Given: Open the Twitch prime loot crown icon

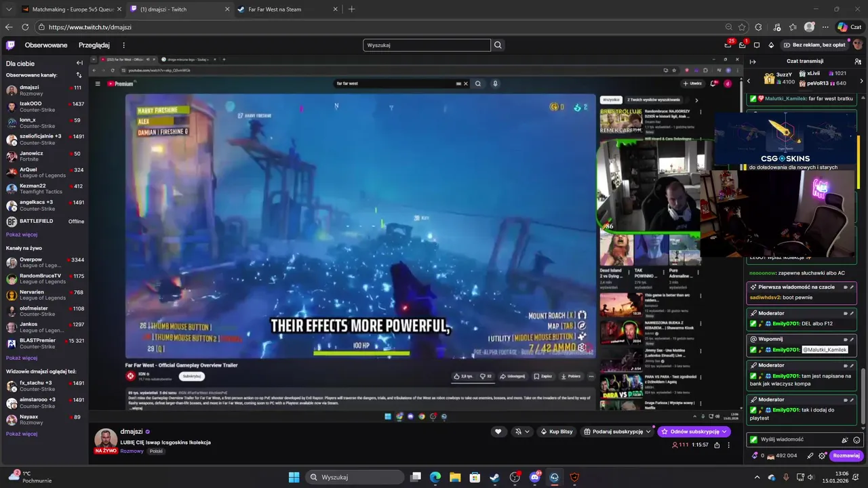Looking at the screenshot, I should coord(729,45).
